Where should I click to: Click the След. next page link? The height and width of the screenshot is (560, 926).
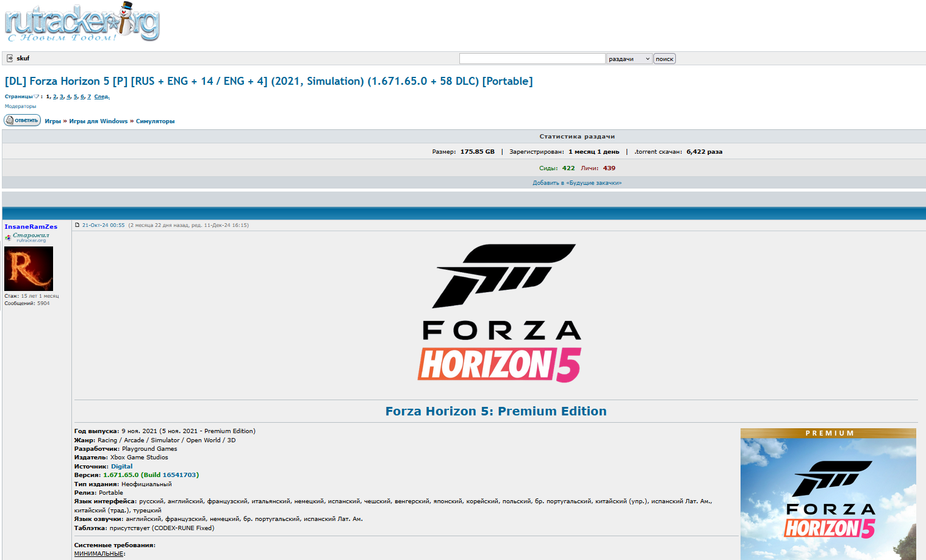coord(102,96)
